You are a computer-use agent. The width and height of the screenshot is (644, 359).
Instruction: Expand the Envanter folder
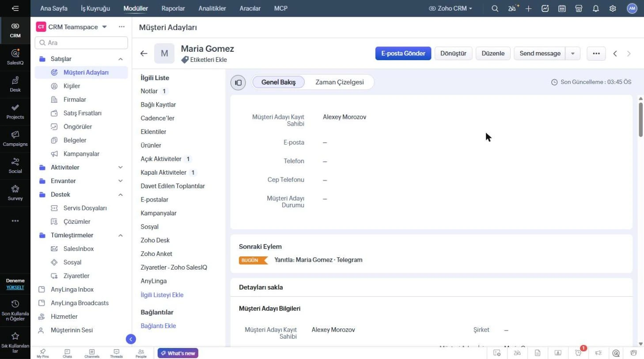(121, 181)
